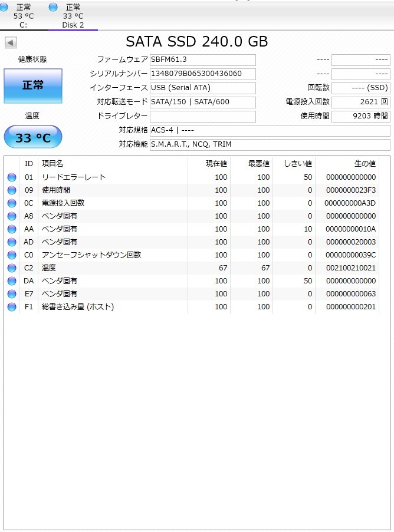Click the status dot for ID 09 row

[12, 190]
